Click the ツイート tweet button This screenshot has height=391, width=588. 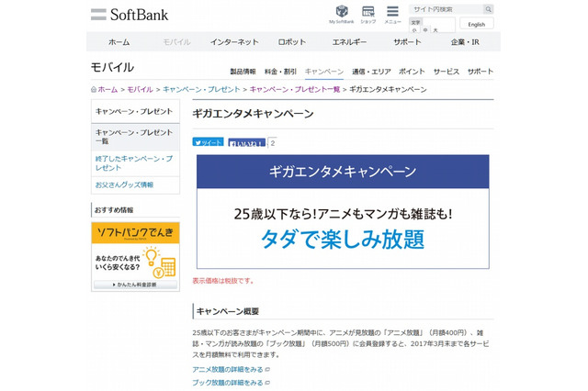pyautogui.click(x=208, y=142)
